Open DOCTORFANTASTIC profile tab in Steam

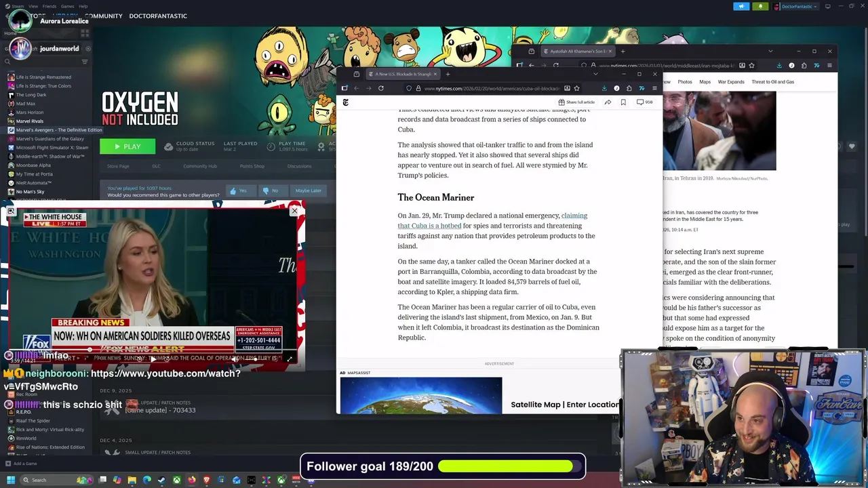point(158,16)
